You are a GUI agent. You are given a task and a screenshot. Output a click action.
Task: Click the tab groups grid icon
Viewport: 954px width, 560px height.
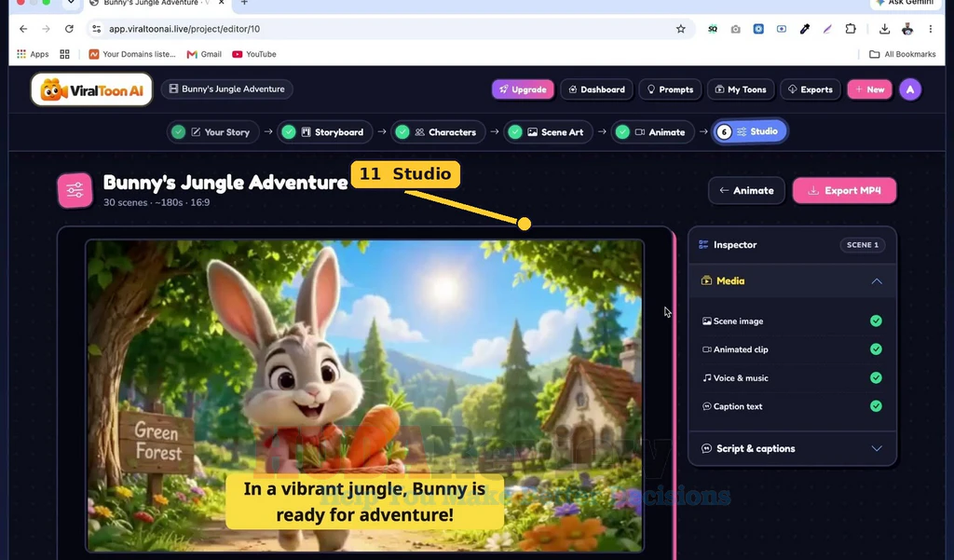pyautogui.click(x=64, y=54)
